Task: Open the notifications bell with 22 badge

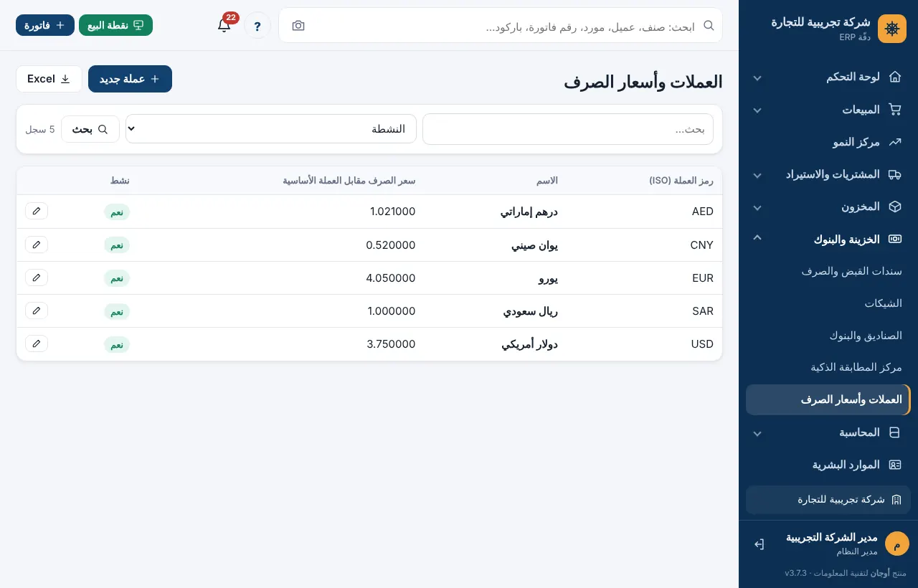Action: click(x=224, y=25)
